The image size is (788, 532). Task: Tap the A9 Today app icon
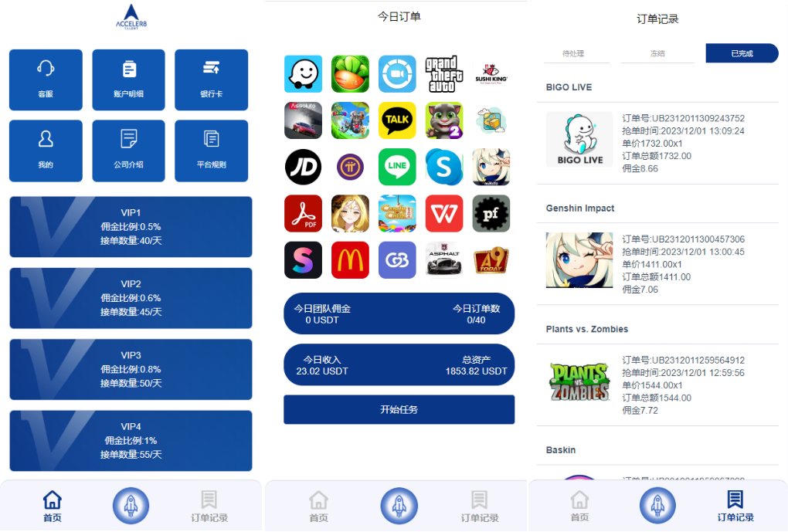491,260
